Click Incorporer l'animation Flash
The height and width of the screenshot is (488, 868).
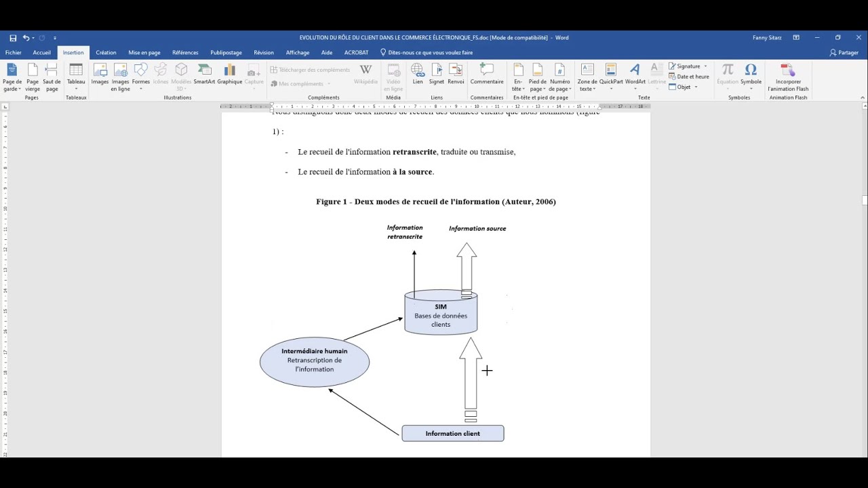(x=788, y=77)
